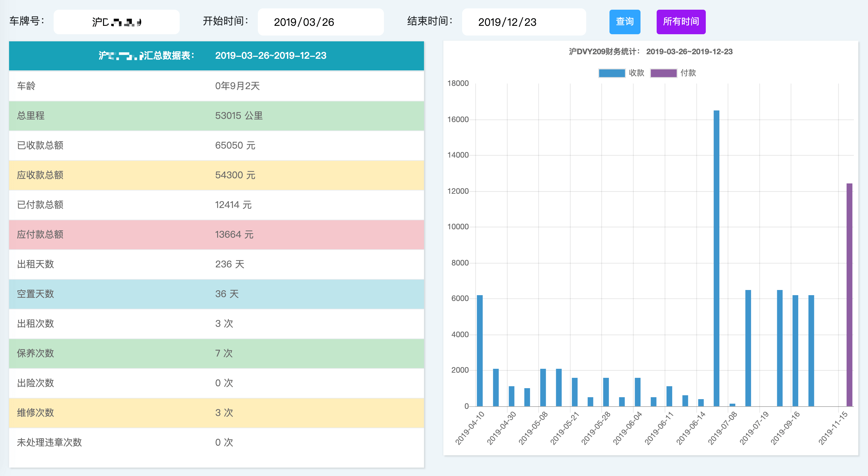The height and width of the screenshot is (476, 868).
Task: Toggle the 付款 legend color swatch
Action: point(663,73)
